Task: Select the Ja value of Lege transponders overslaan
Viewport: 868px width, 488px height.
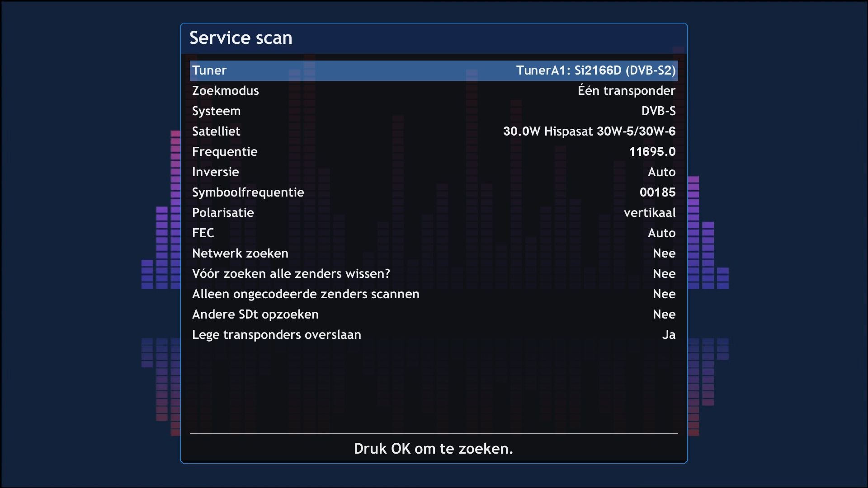Action: coord(669,334)
